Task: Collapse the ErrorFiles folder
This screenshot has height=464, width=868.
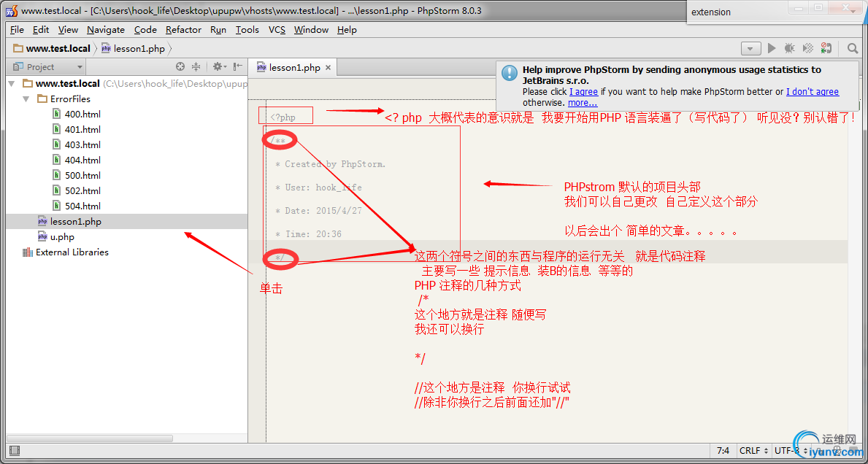Action: click(26, 99)
